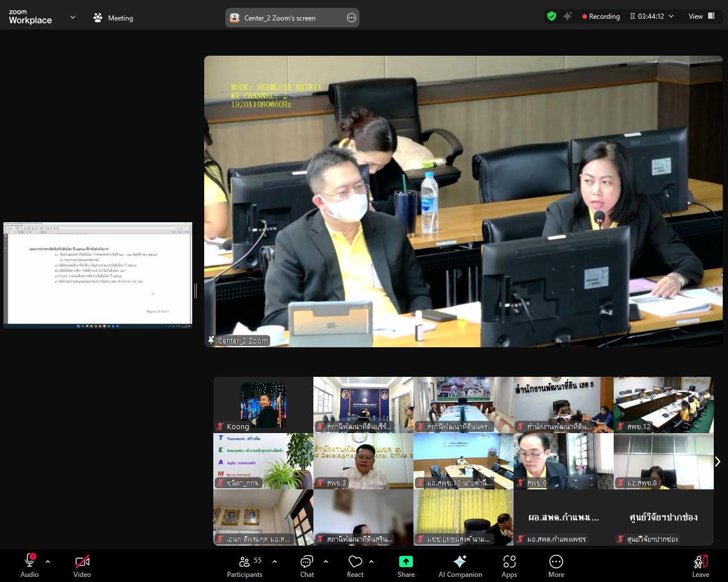Open the More options icon
728x582 pixels.
[x=556, y=562]
